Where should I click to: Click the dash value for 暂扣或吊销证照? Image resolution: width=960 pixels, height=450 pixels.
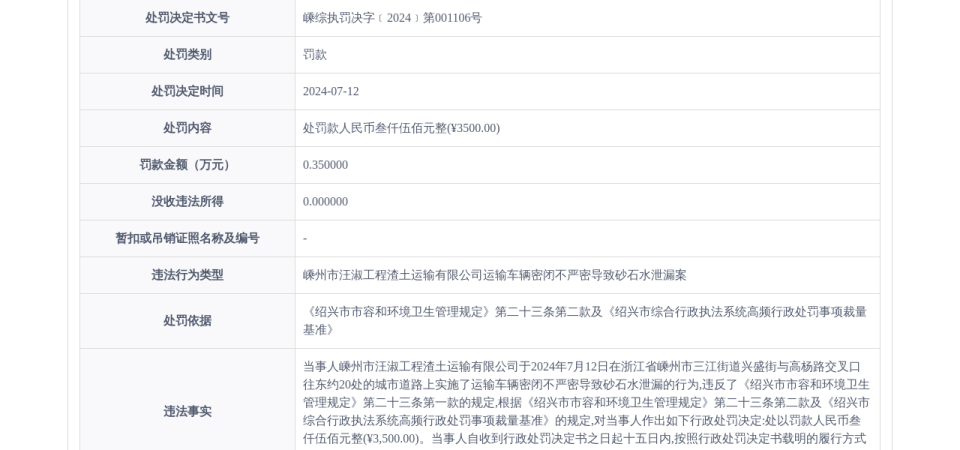[x=305, y=238]
